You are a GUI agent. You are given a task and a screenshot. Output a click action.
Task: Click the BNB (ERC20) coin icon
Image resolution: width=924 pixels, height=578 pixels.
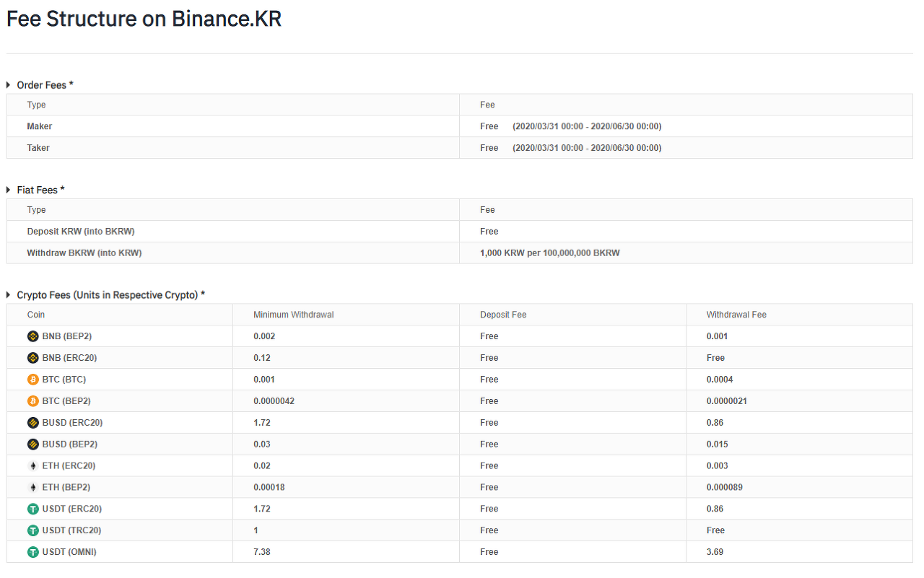pyautogui.click(x=32, y=358)
